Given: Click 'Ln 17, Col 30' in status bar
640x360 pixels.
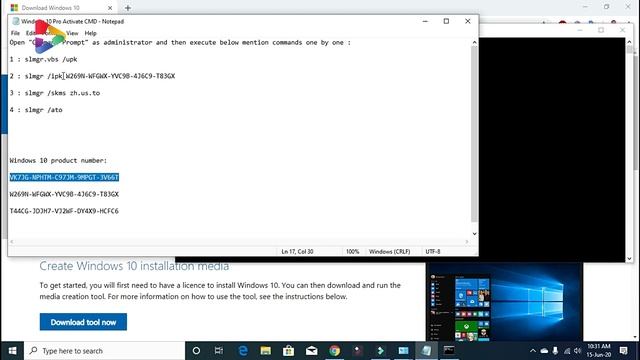Looking at the screenshot, I should 297,251.
